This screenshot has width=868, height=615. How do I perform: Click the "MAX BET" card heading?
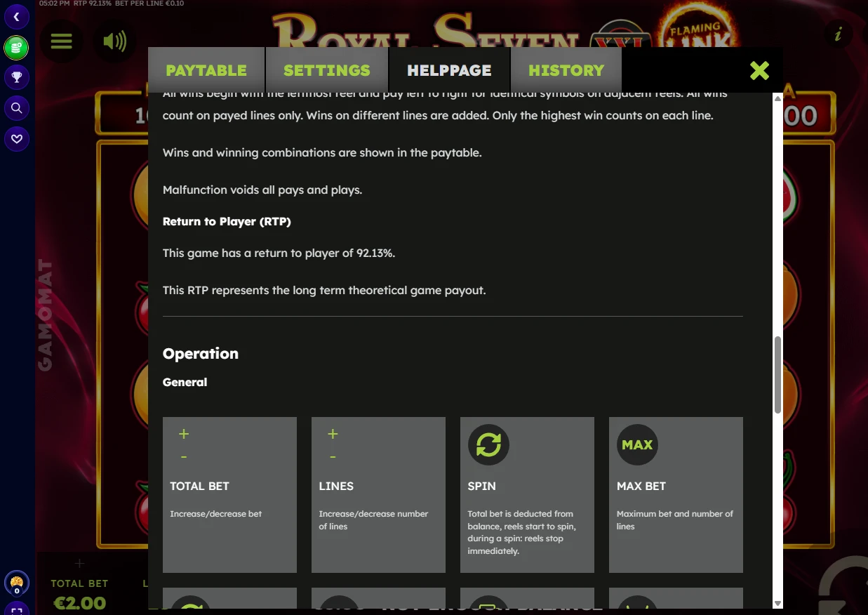pos(641,486)
